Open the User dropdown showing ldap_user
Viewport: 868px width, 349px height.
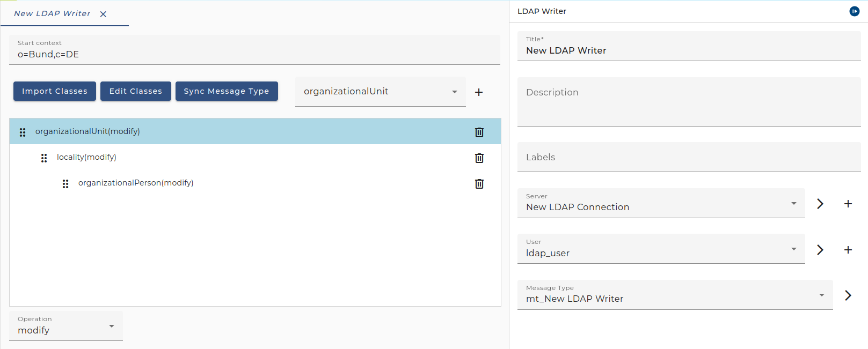click(x=661, y=249)
